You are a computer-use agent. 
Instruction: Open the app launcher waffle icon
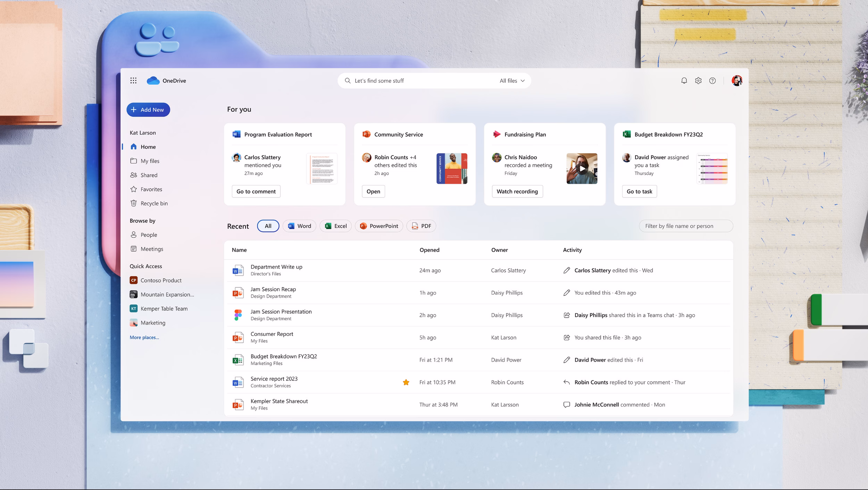[x=133, y=80]
